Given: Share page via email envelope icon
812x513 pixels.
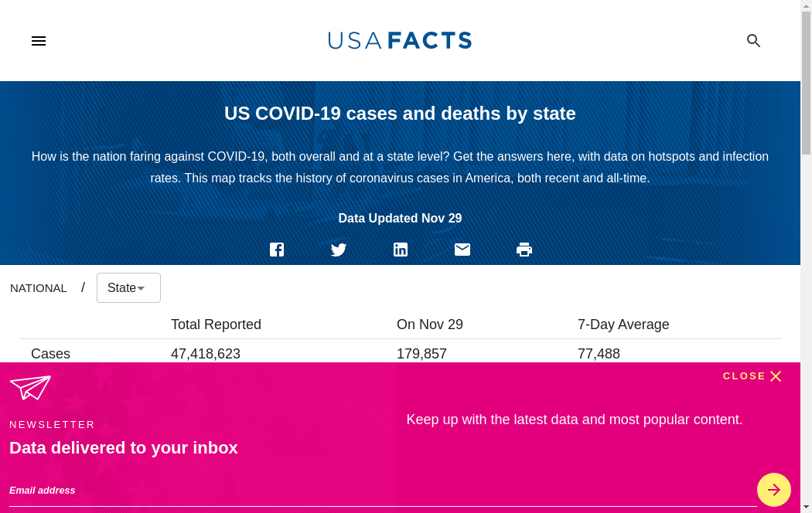Looking at the screenshot, I should [x=462, y=250].
